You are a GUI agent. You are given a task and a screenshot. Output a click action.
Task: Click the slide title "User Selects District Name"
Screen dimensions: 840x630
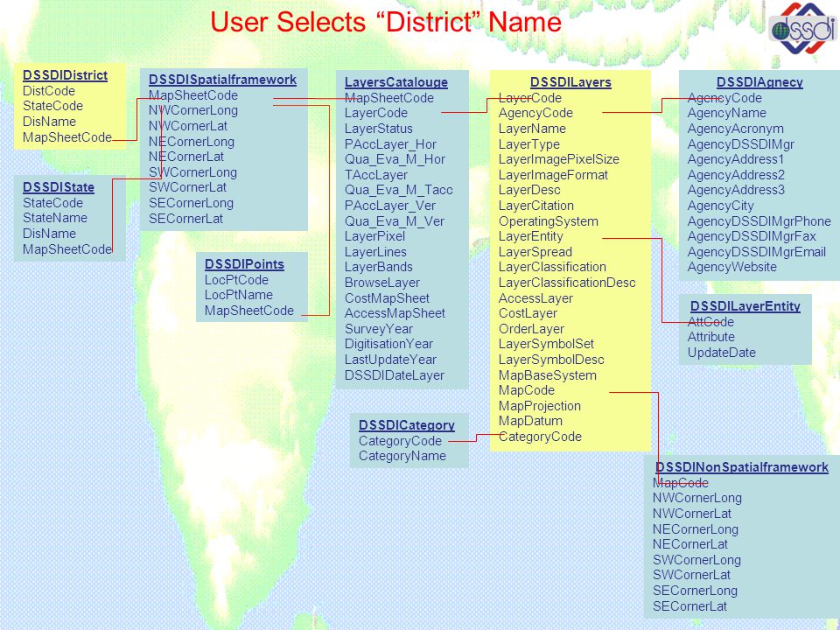[386, 23]
